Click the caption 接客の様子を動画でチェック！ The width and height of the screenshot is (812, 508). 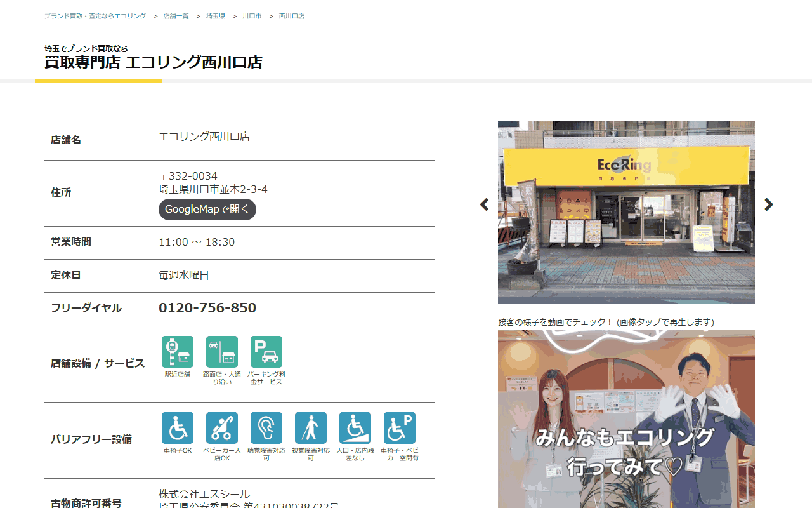point(556,322)
